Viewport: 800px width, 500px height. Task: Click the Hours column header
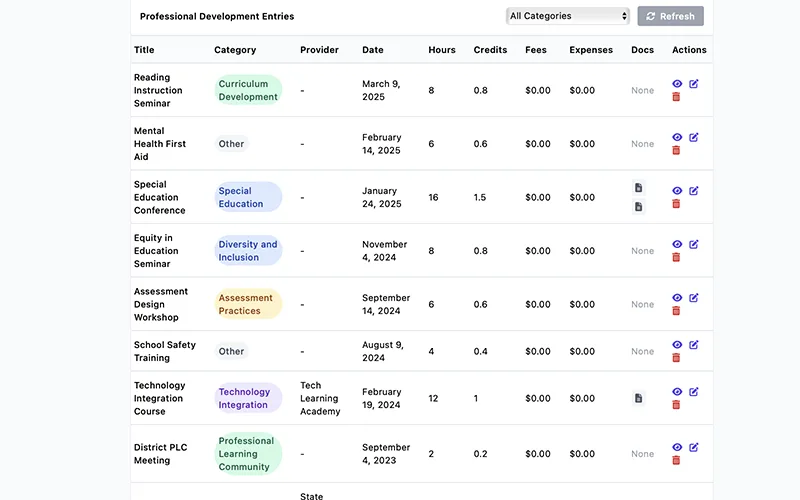point(442,50)
